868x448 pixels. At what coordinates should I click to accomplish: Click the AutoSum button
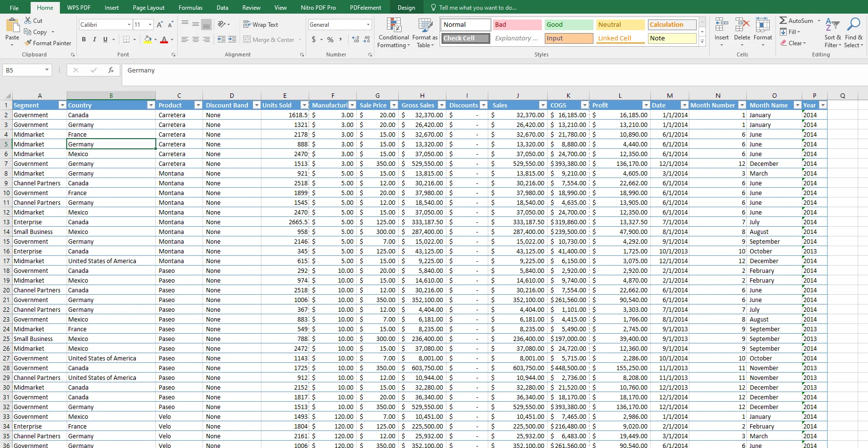point(796,20)
